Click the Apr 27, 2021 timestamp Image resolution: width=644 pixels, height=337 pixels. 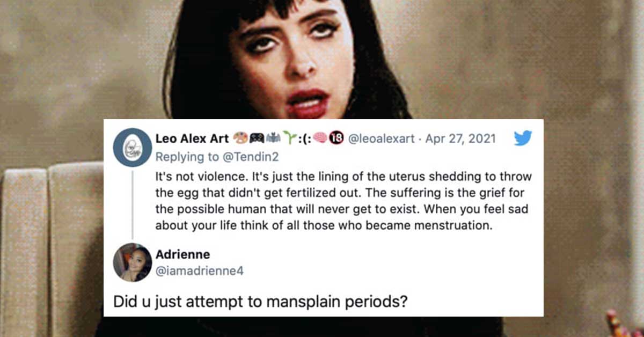[x=460, y=139]
